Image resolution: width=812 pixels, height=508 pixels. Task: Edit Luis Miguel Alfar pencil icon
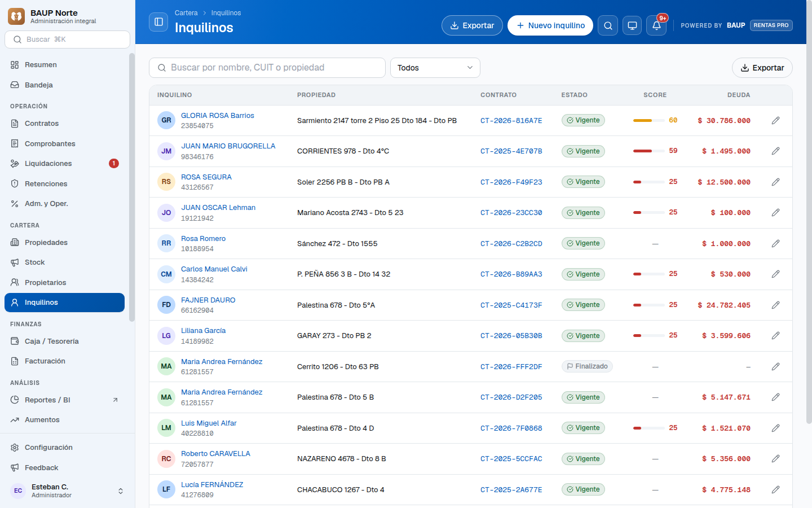pyautogui.click(x=776, y=428)
